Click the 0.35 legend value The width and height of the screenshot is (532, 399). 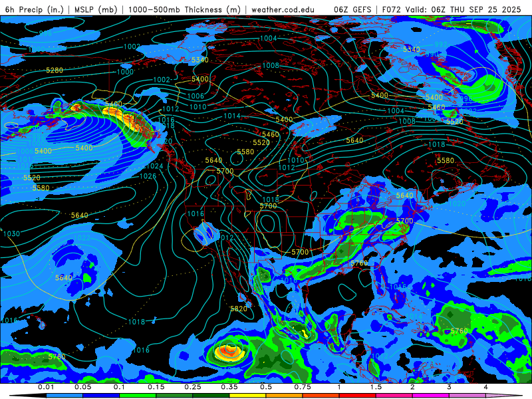pos(229,387)
